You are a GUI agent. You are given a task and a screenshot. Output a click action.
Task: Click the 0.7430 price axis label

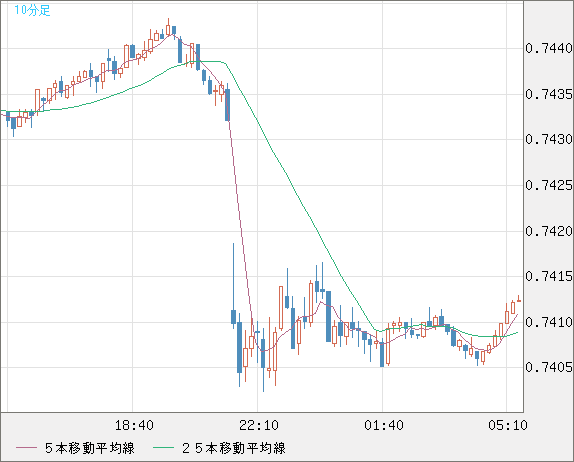click(x=549, y=139)
